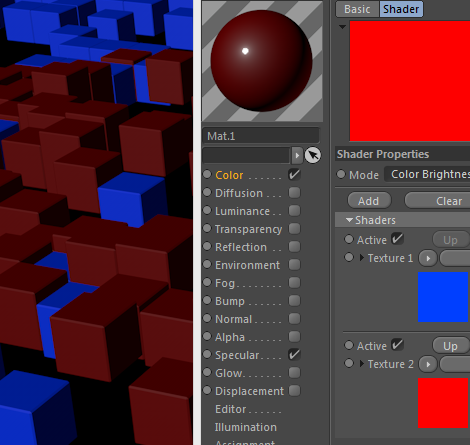Click the Mode parameter animation dot
The width and height of the screenshot is (470, 445).
click(x=341, y=174)
